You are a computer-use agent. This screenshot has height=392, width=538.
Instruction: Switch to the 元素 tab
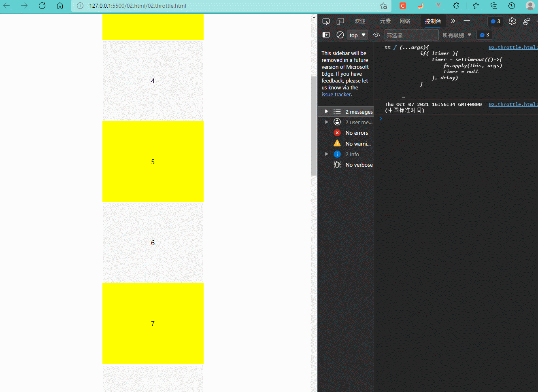[385, 21]
